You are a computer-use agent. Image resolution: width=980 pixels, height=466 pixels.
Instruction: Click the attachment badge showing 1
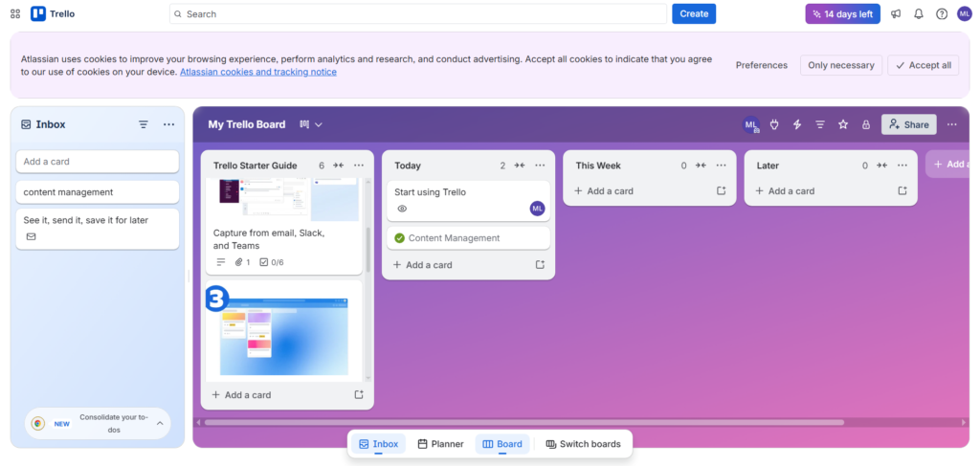(x=242, y=262)
